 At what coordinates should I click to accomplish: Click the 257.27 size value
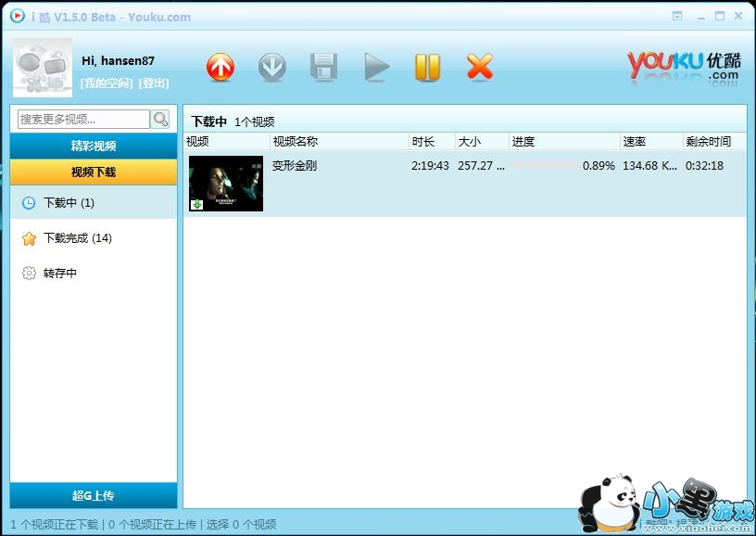coord(481,165)
